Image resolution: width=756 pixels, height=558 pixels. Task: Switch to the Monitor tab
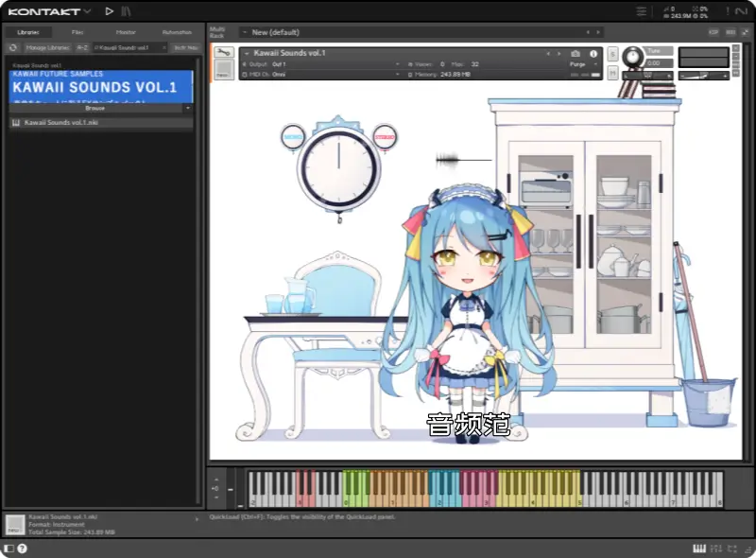[x=126, y=32]
